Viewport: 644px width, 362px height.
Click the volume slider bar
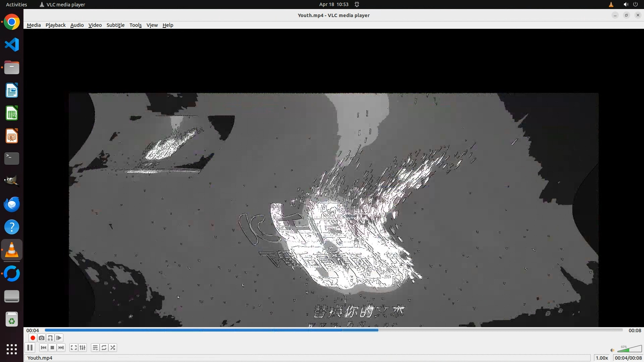click(629, 349)
